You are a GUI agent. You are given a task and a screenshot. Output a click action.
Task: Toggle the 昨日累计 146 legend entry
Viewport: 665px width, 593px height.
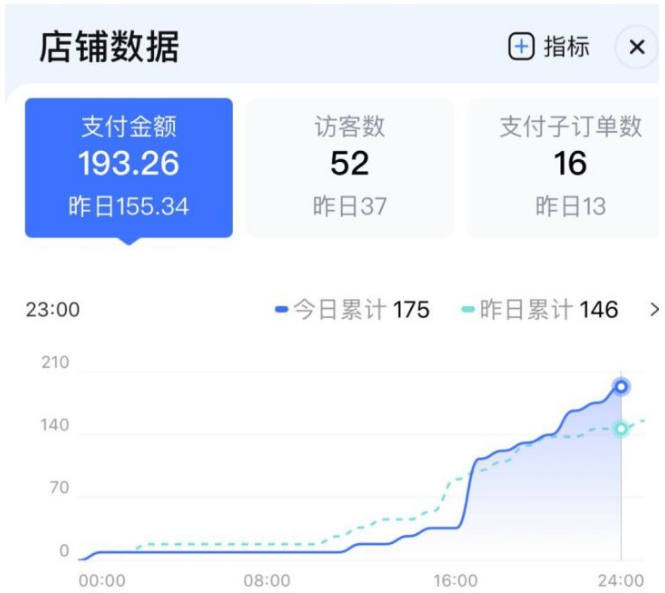tap(539, 310)
